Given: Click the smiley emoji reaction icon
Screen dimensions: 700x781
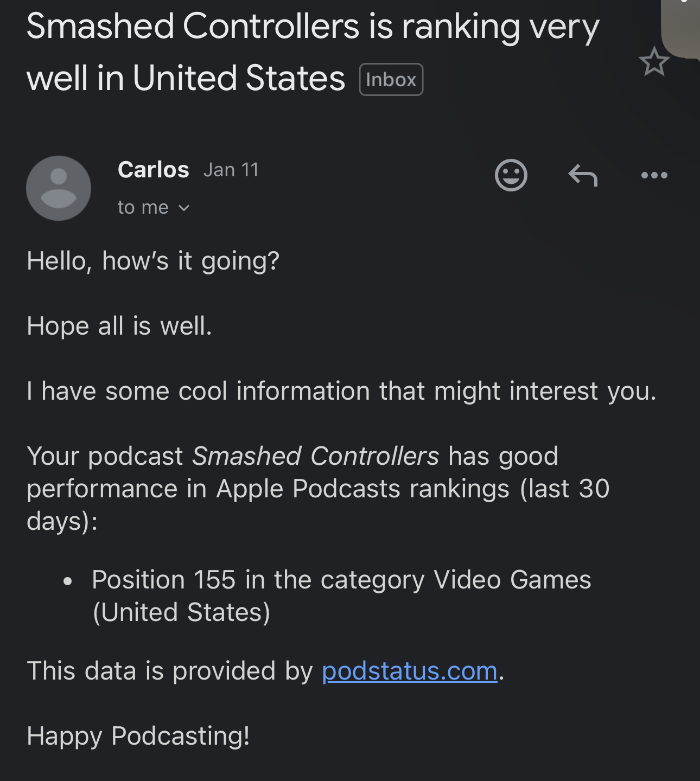Looking at the screenshot, I should (x=511, y=175).
